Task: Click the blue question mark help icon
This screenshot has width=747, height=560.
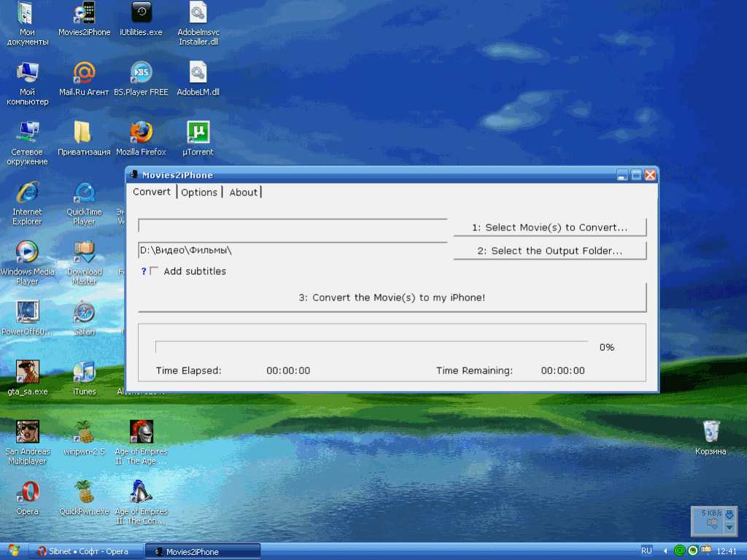Action: [144, 271]
